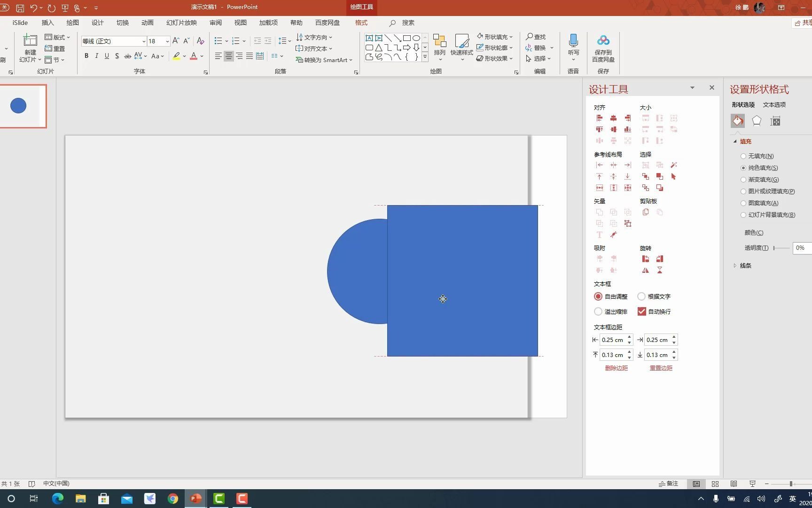Screen dimensions: 812x508
Task: Click the left-align icon under 对齐
Action: pos(599,118)
